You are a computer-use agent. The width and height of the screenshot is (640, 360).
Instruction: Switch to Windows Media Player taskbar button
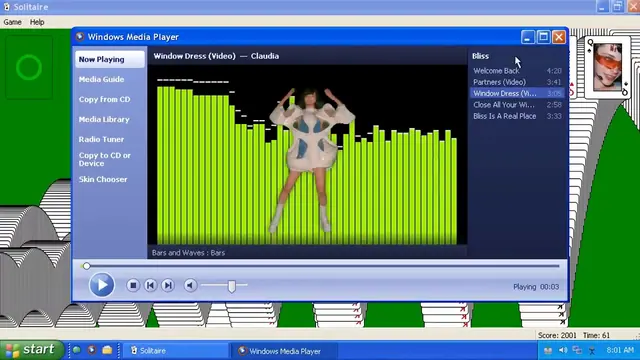[x=284, y=351]
